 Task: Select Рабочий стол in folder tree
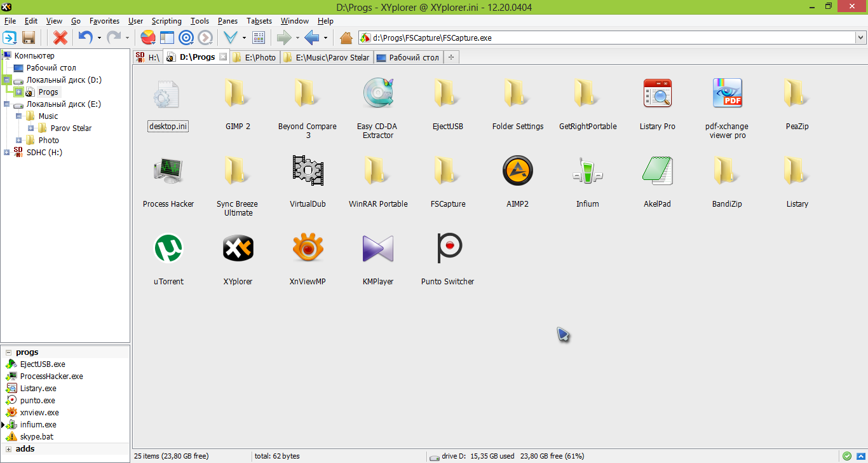pos(51,68)
